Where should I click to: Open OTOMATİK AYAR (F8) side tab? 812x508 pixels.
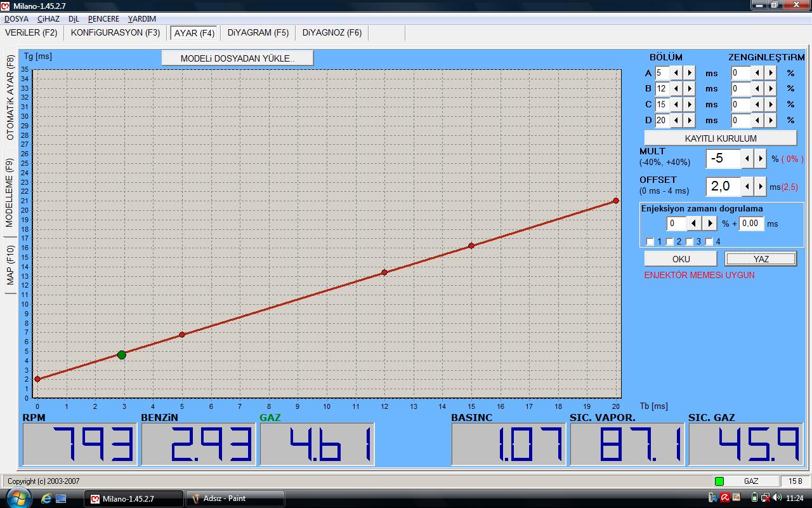[10, 98]
